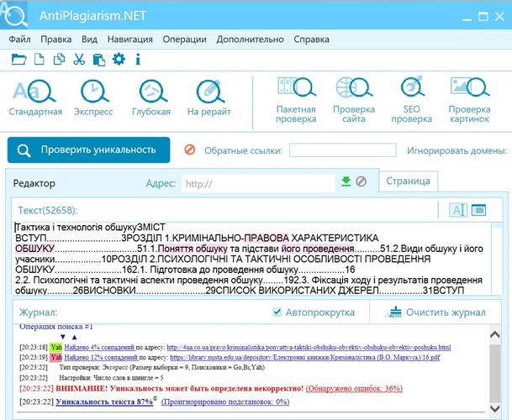Click the red stop icon near Обратные ссылки
This screenshot has height=420, width=512.
coord(190,150)
